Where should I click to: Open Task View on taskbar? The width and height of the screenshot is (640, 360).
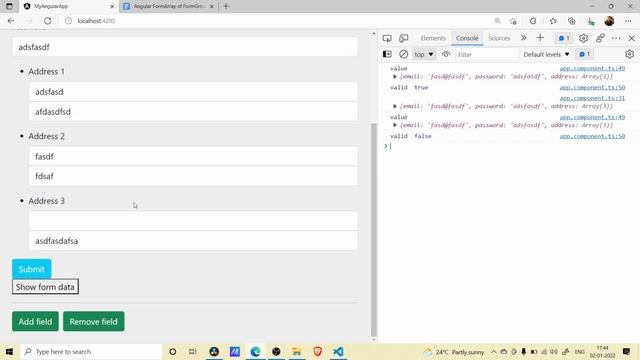[x=193, y=351]
